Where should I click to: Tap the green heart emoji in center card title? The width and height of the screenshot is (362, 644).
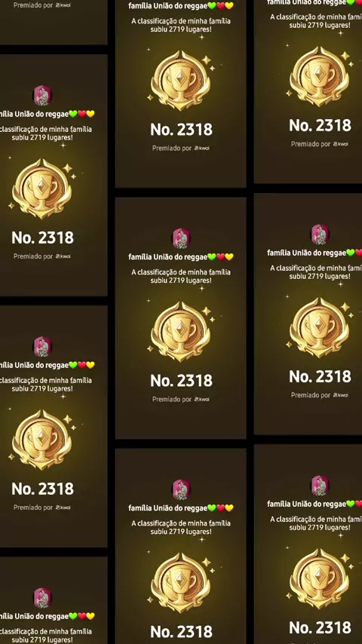tap(212, 257)
